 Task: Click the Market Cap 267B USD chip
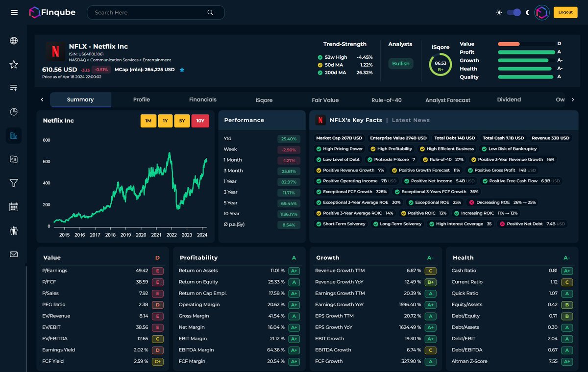point(339,138)
